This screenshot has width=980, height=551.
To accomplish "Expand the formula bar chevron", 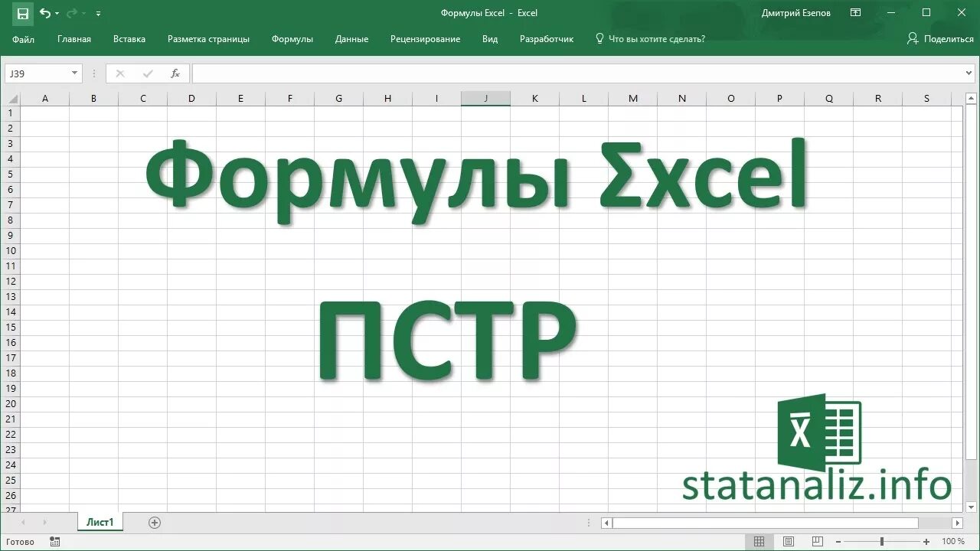I will coord(970,73).
